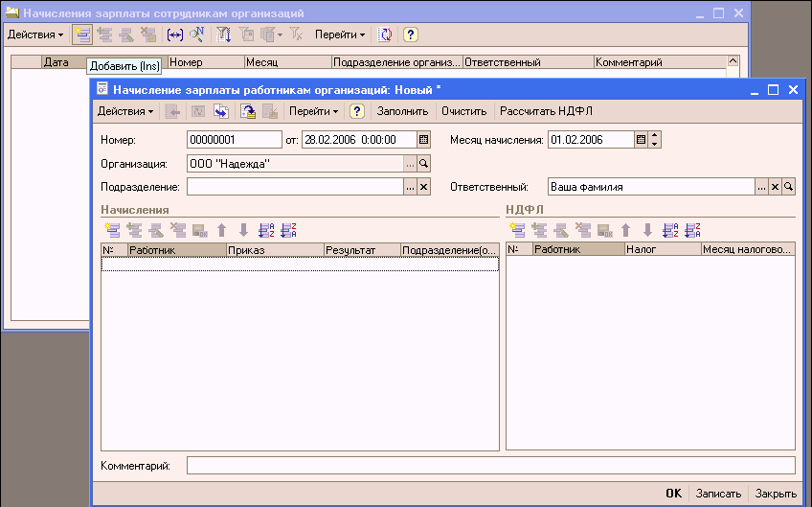The height and width of the screenshot is (507, 812).
Task: Open calendar picker beside document date field
Action: [424, 140]
